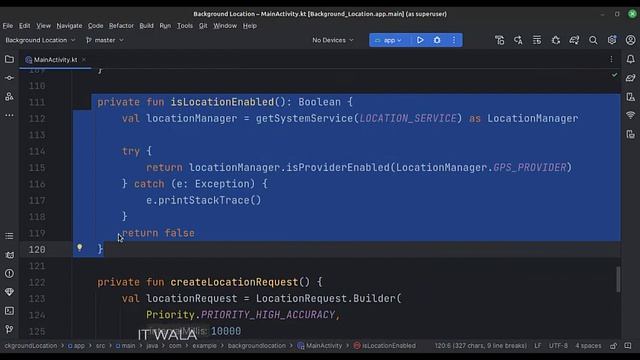Open the Help menu
Screen dimensions: 640x360
(x=250, y=26)
